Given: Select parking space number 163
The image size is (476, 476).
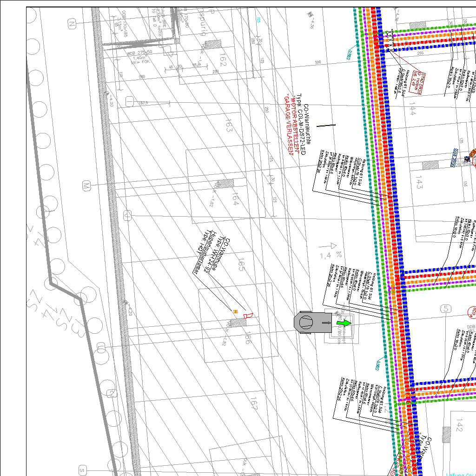Looking at the screenshot, I should [x=228, y=125].
